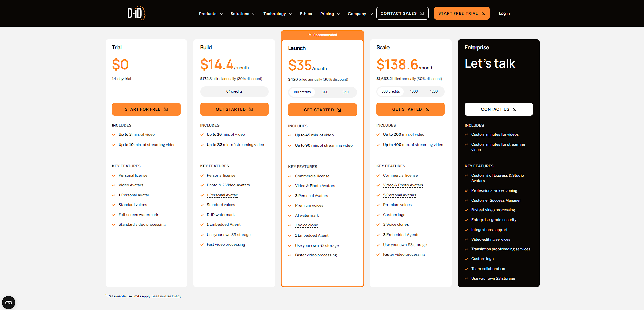This screenshot has width=644, height=310.
Task: Click 'Up to 32 min. of streaming video'
Action: [x=235, y=145]
